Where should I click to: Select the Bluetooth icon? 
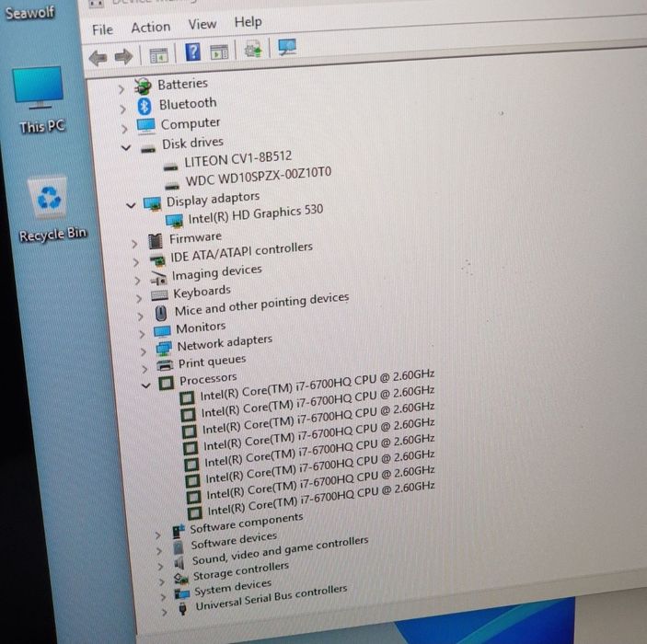click(144, 107)
